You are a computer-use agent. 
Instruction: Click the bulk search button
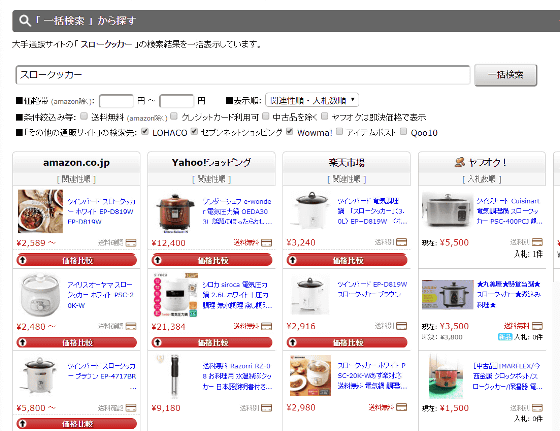click(505, 75)
